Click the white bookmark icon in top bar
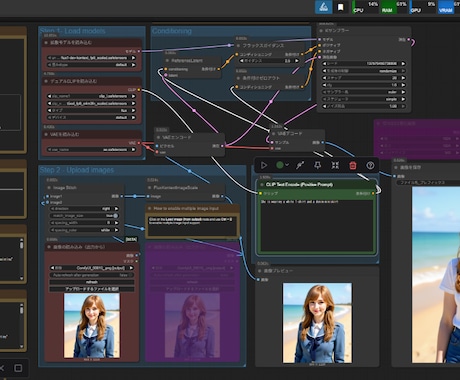The image size is (460, 380). (x=341, y=7)
